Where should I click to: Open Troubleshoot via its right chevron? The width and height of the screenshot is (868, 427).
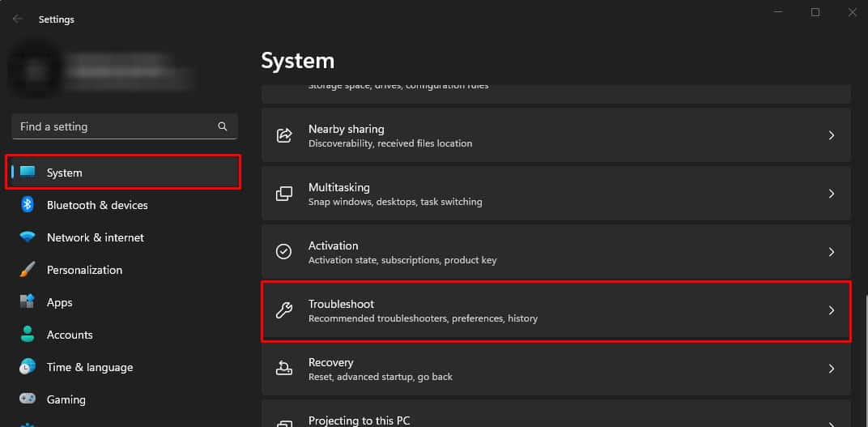[831, 310]
